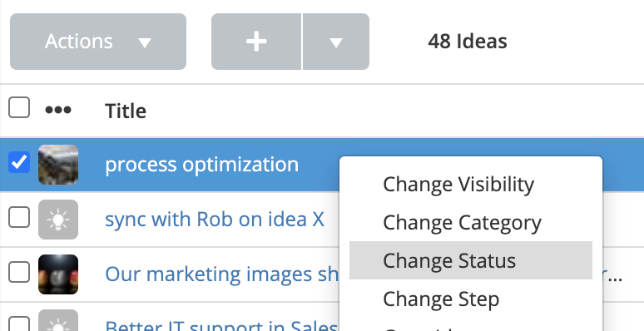The height and width of the screenshot is (331, 644).
Task: Open sync with Rob on idea X
Action: tap(215, 220)
